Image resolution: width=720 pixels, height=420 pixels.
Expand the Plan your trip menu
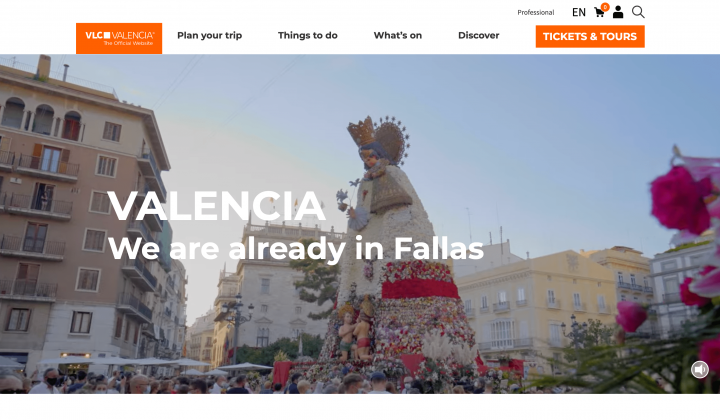(209, 35)
